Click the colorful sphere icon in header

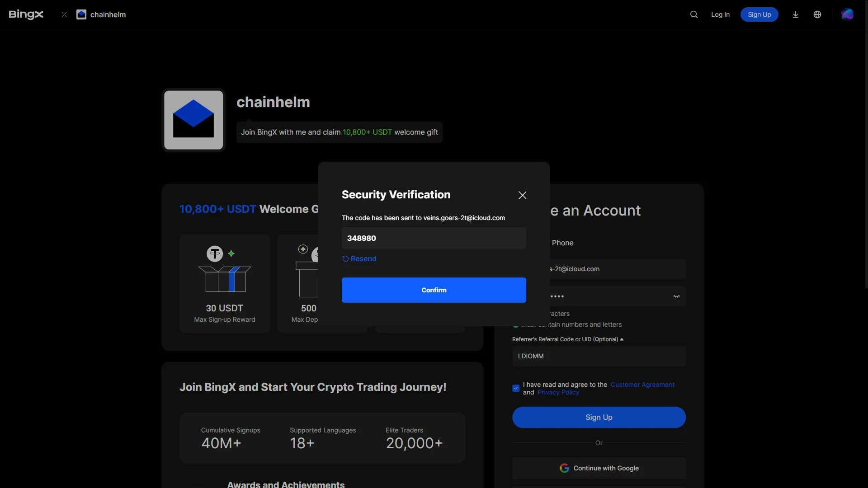pyautogui.click(x=847, y=14)
